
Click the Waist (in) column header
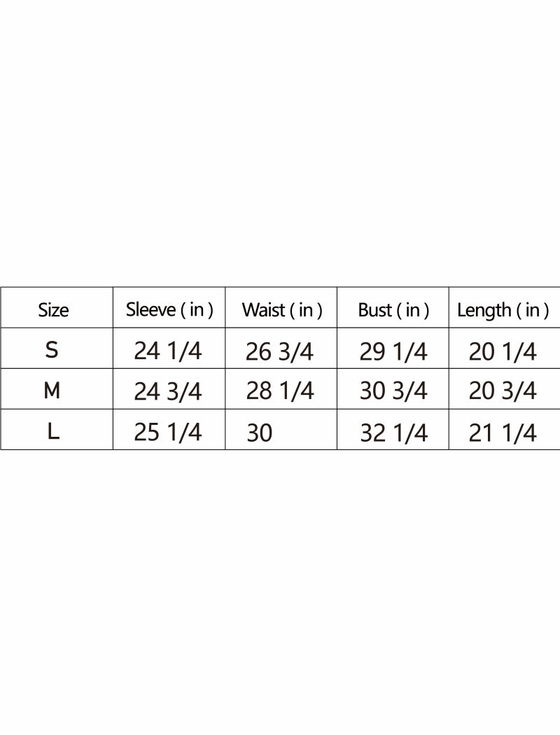click(x=282, y=310)
